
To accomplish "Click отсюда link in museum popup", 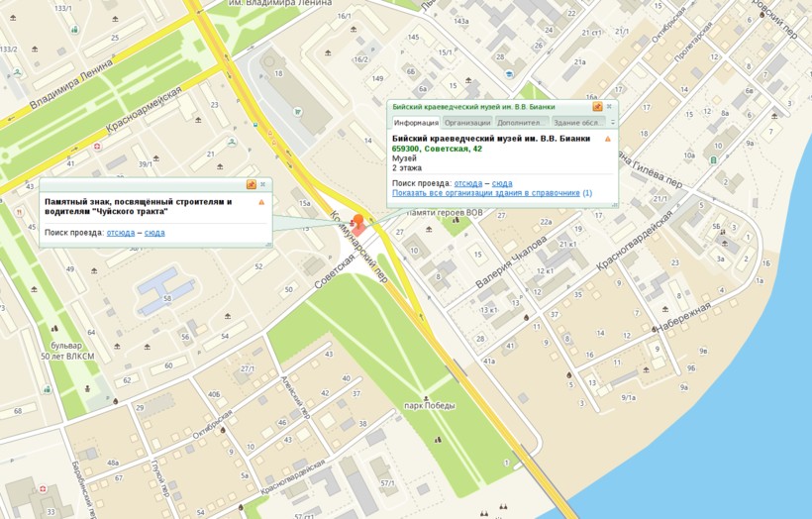I will click(x=468, y=183).
